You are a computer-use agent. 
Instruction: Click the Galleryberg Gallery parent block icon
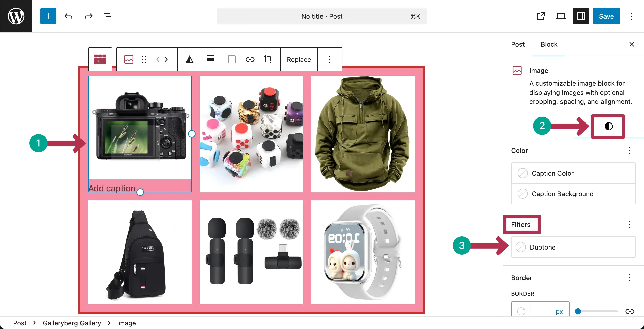coord(100,59)
